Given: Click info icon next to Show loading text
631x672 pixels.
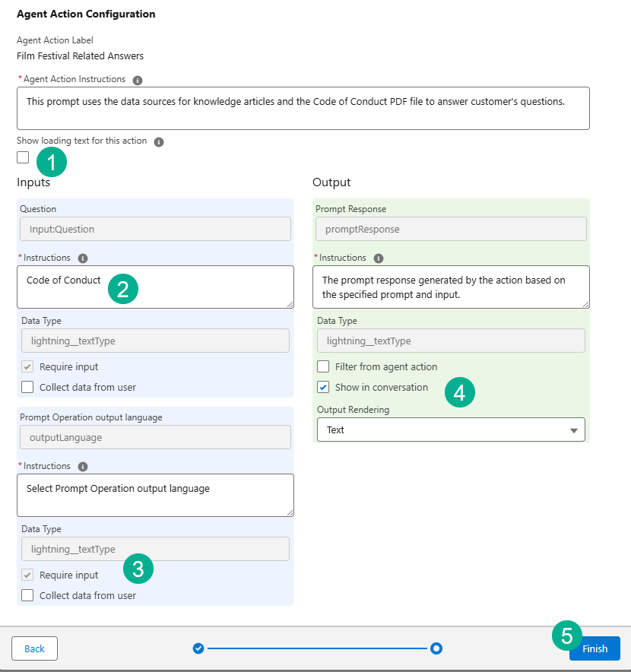Looking at the screenshot, I should click(159, 141).
